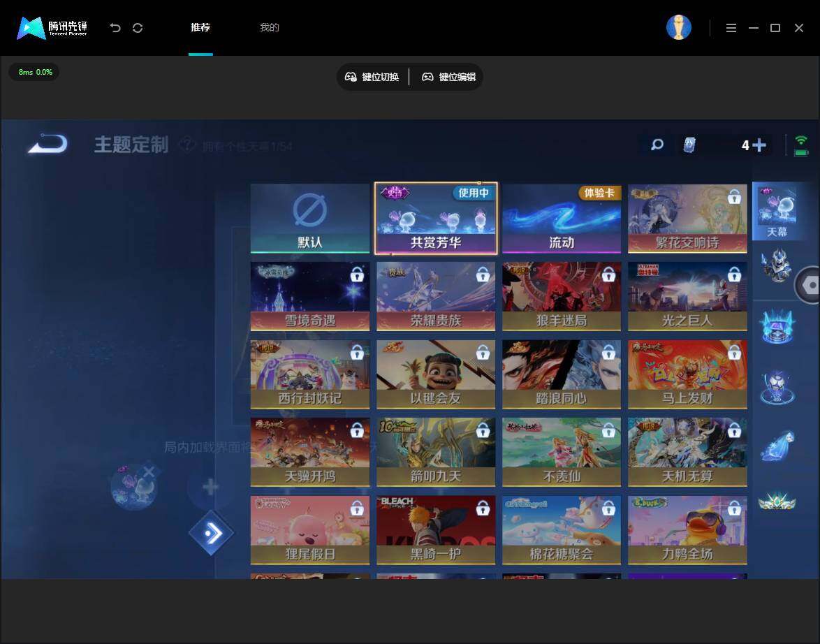Select the 以毽会友 theme card
820x644 pixels.
tap(436, 374)
